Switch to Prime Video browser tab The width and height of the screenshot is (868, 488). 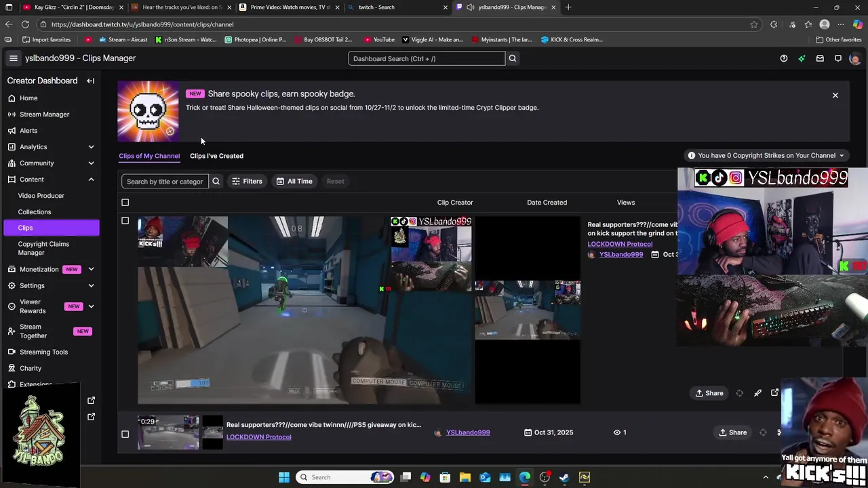(290, 7)
